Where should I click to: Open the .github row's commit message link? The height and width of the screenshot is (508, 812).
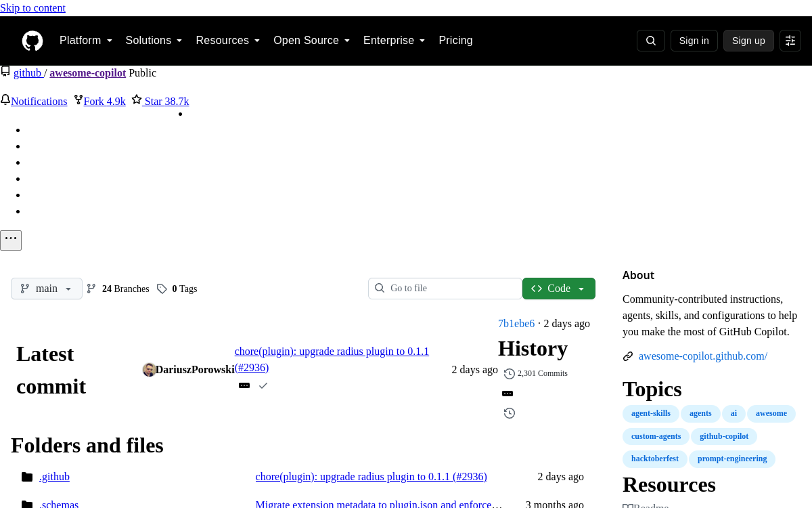(x=371, y=477)
